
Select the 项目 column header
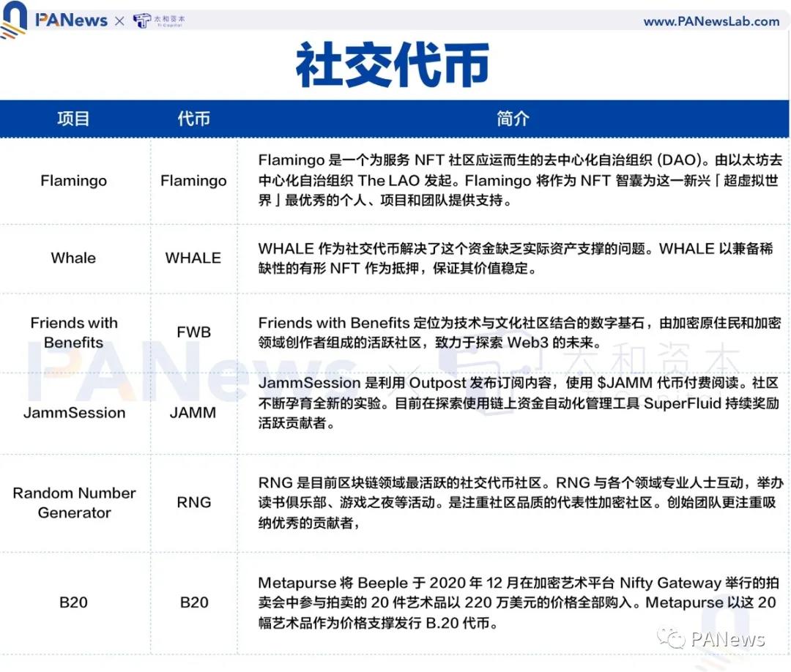tap(73, 119)
